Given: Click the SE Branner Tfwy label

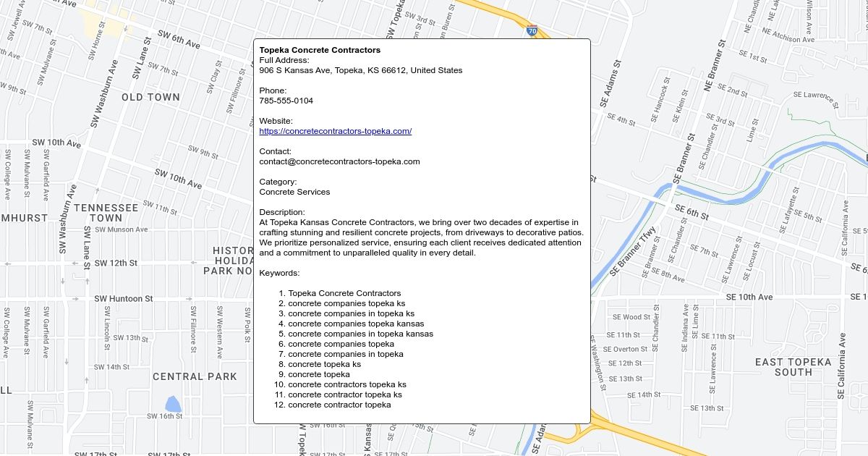Looking at the screenshot, I should click(633, 252).
